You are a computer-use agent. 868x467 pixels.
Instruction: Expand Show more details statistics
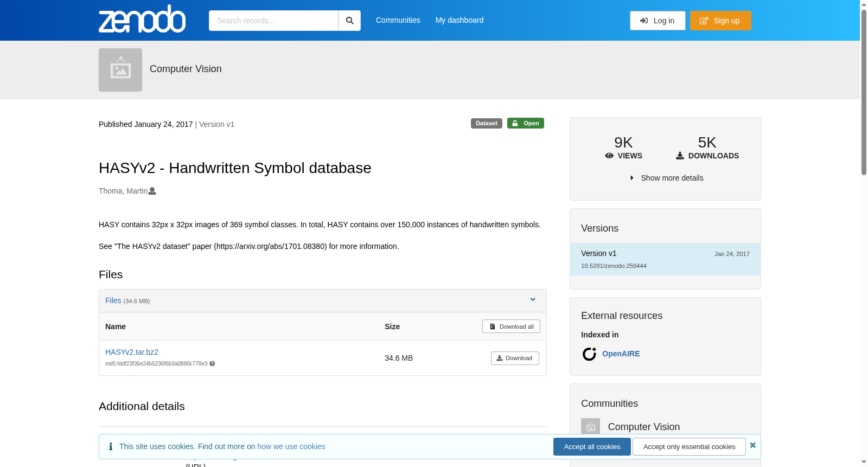tap(666, 178)
